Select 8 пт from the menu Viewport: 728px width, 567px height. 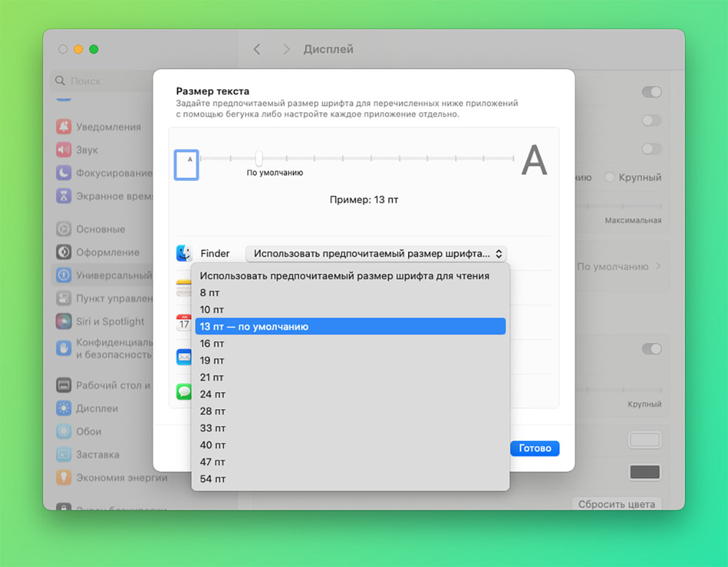[350, 293]
